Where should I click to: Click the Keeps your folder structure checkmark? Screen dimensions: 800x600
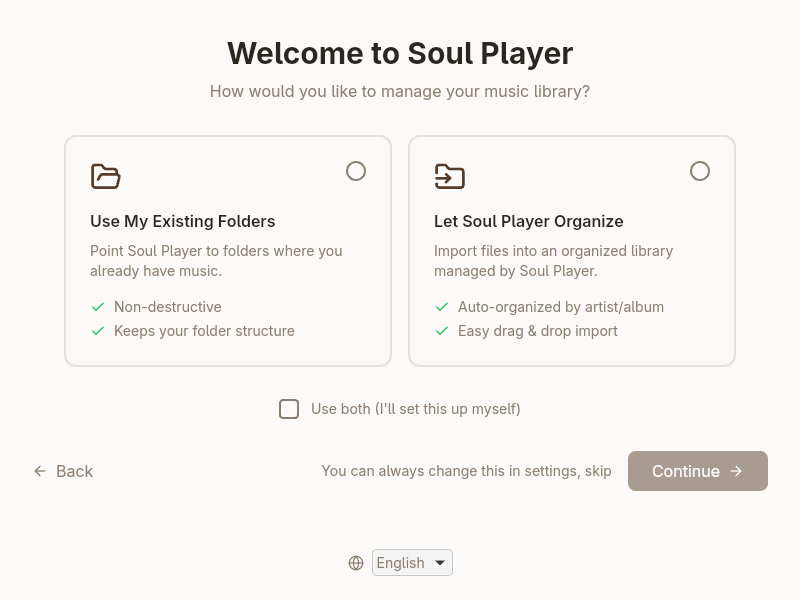click(98, 331)
